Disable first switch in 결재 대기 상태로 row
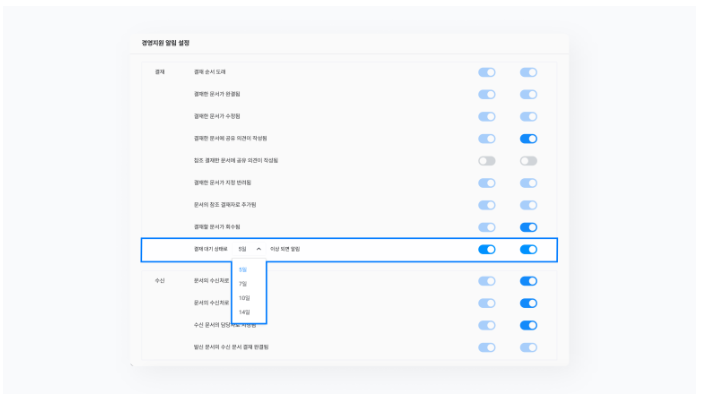 [487, 249]
